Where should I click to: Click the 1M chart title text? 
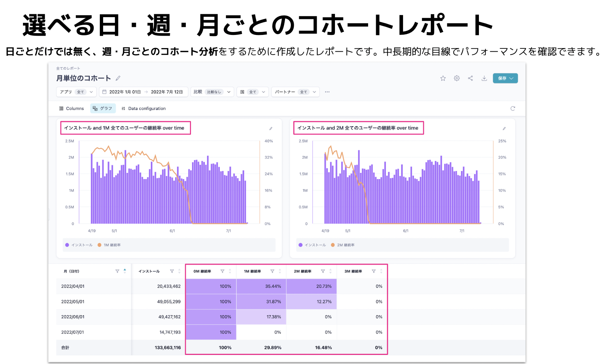click(124, 128)
